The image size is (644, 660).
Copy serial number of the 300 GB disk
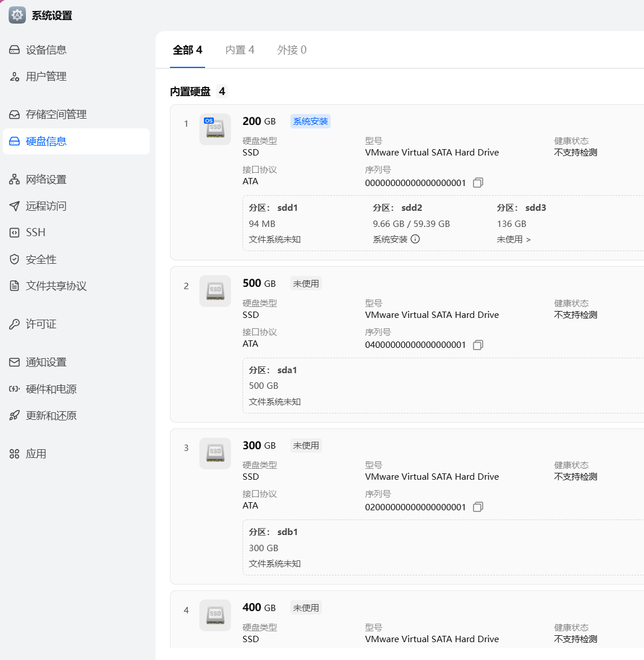[478, 507]
